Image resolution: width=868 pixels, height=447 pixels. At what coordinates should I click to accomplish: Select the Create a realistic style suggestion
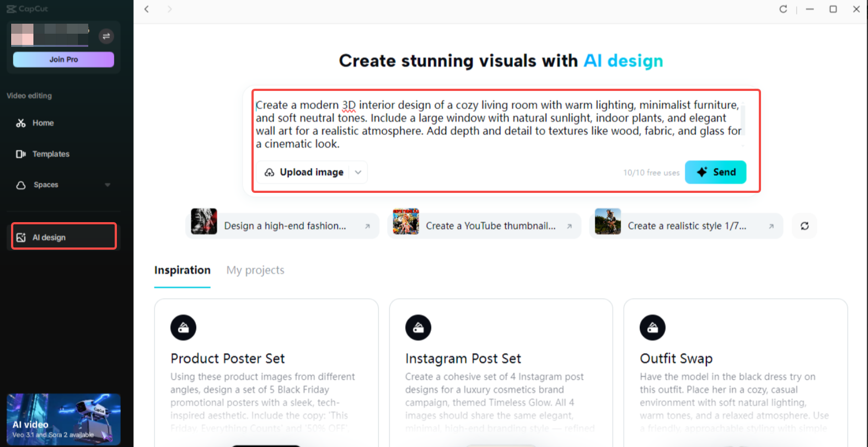click(687, 225)
